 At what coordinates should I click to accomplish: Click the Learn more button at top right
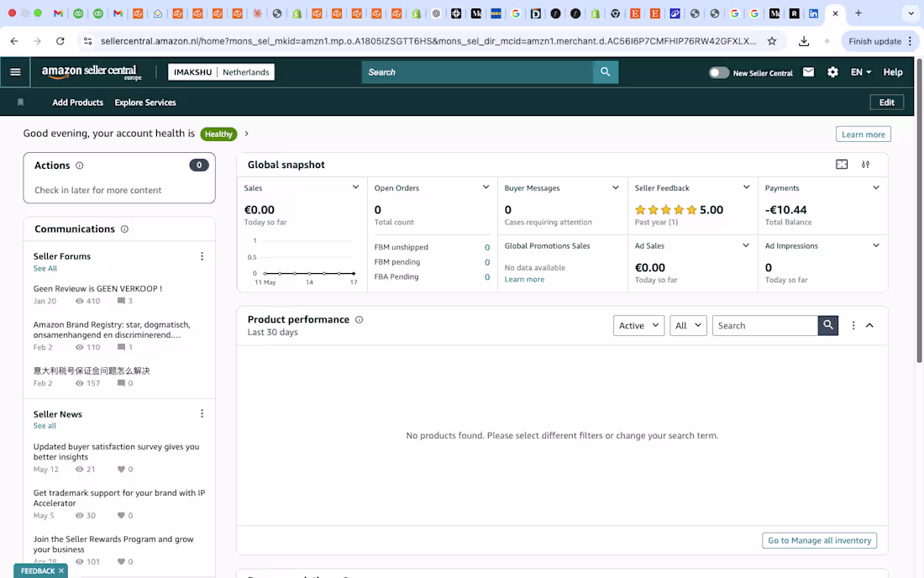pos(864,134)
